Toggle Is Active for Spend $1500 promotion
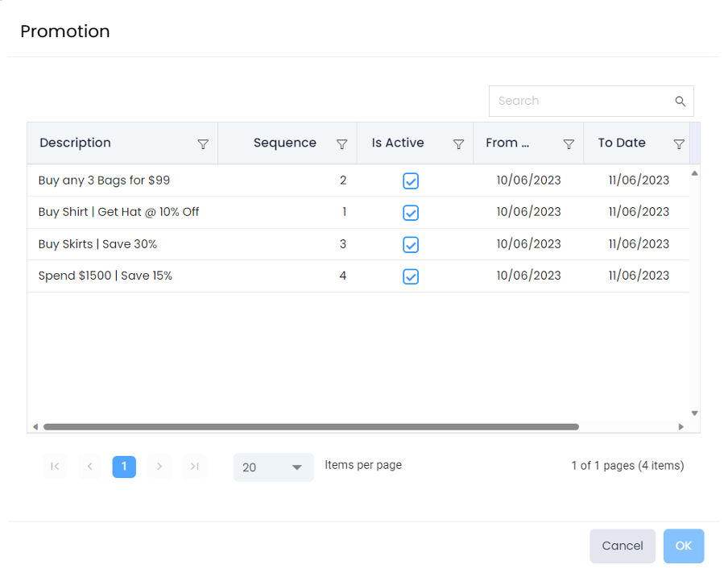This screenshot has height=577, width=728. [411, 276]
